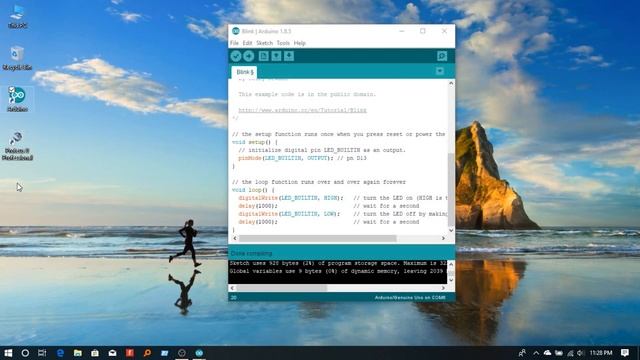Viewport: 640px width, 360px height.
Task: Open a sketch with the Open icon
Action: point(276,56)
